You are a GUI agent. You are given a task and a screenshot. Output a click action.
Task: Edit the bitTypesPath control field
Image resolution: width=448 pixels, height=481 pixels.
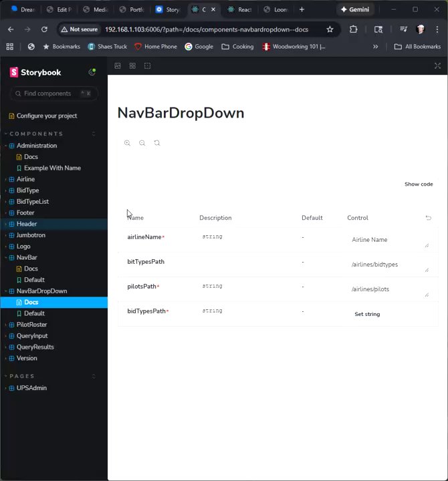click(x=388, y=265)
